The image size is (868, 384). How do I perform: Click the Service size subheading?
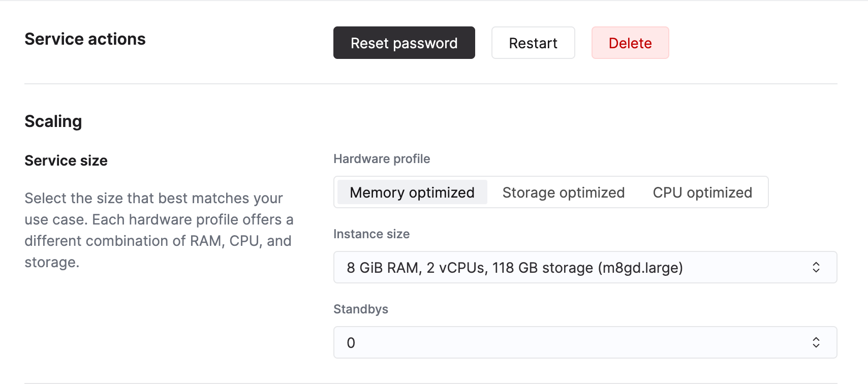click(x=66, y=161)
